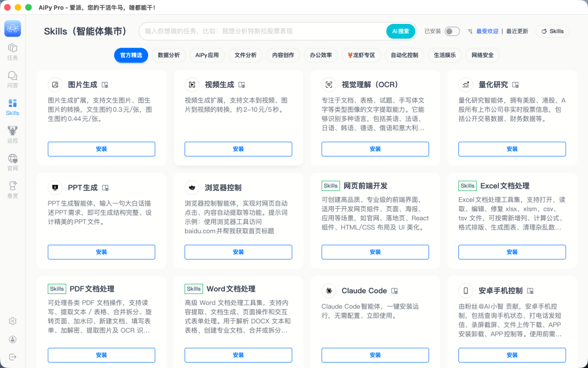Click the 浏览器控制 card title
This screenshot has height=368, width=588.
(x=223, y=188)
